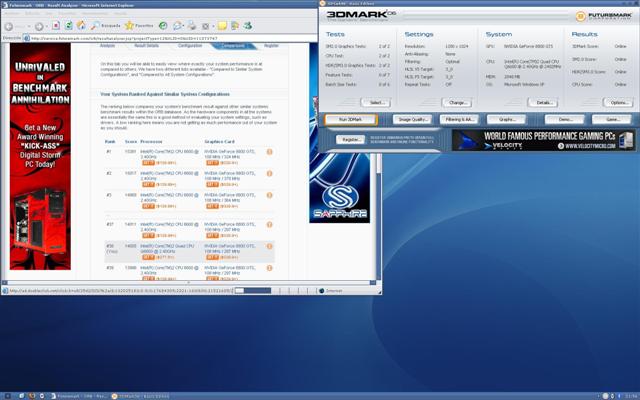Screen dimensions: 640x400
Task: Switch to the Result Details tab
Action: click(x=146, y=45)
